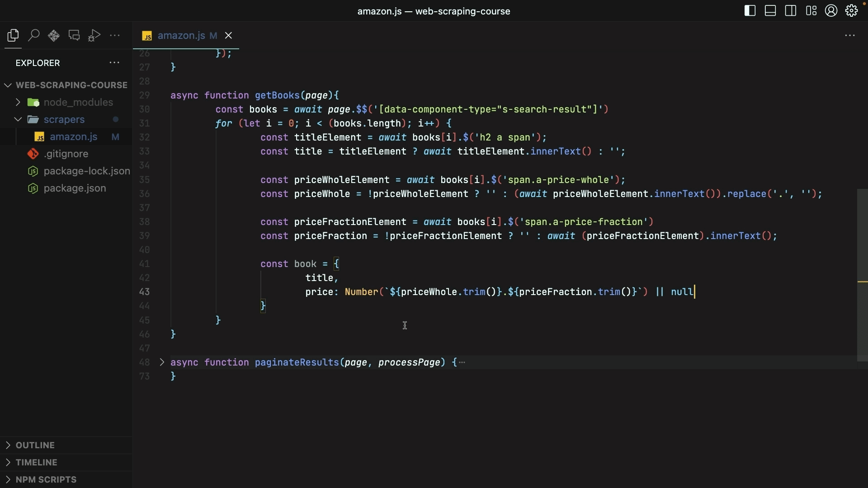Click the window title amazon.js — web-scraping-course
Screen dimensions: 868x488
point(434,11)
